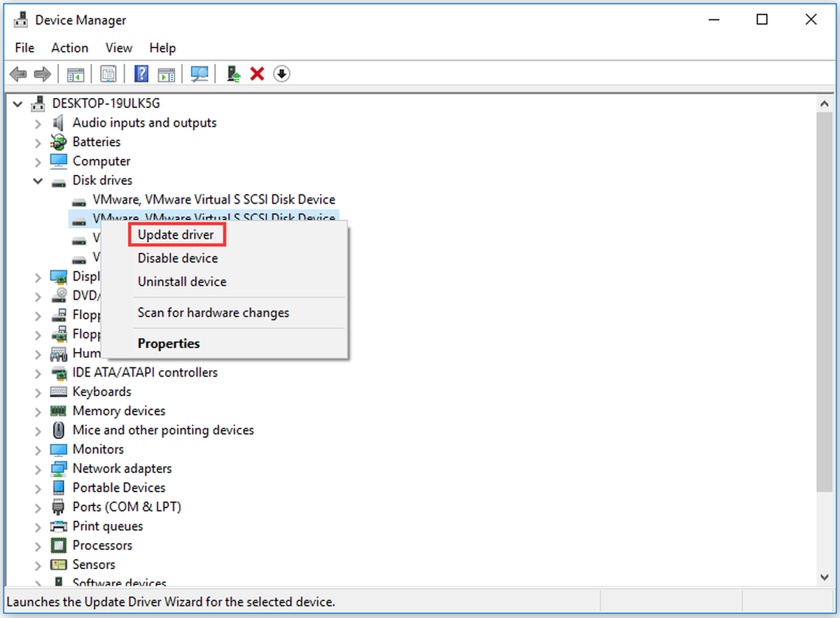This screenshot has width=840, height=618.
Task: Select the Mice and other pointing devices label
Action: tap(163, 430)
